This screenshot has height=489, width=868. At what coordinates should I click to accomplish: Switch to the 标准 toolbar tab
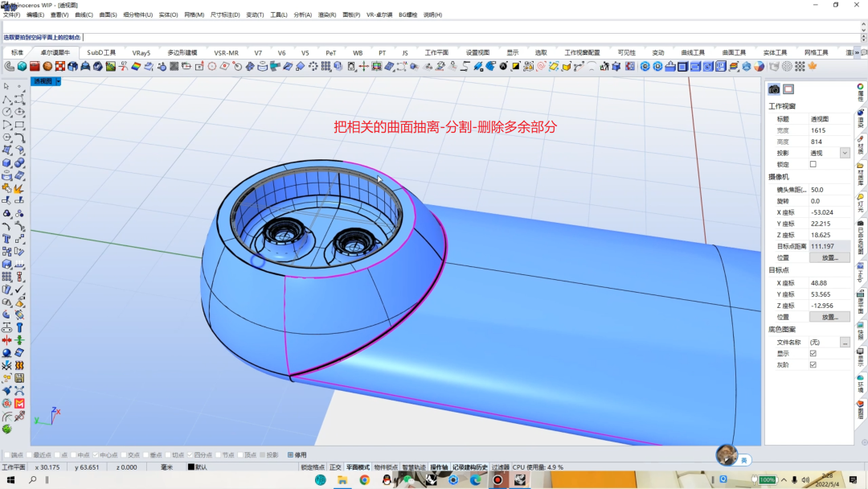coord(17,52)
